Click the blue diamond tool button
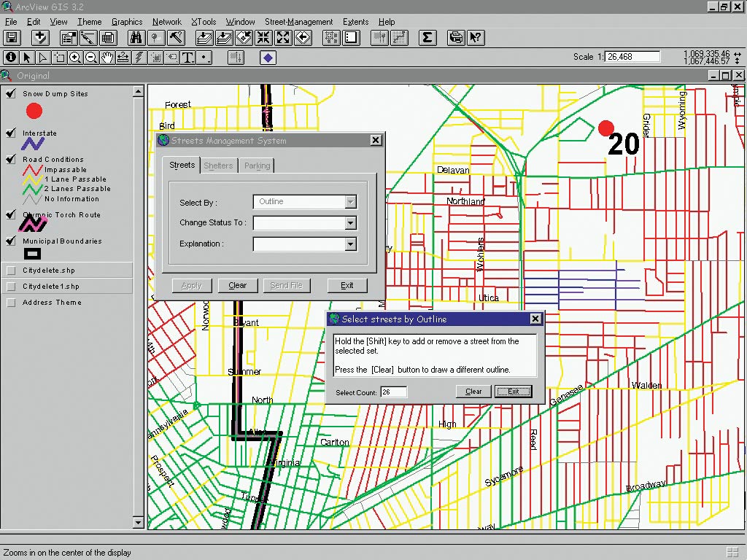Viewport: 747px width, 560px height. 268,58
